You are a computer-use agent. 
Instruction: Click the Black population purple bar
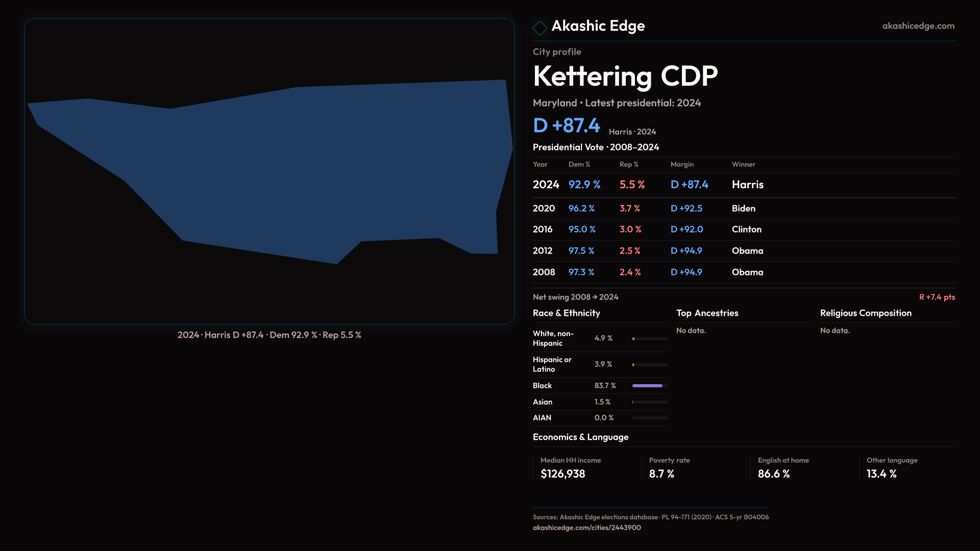[x=647, y=386]
